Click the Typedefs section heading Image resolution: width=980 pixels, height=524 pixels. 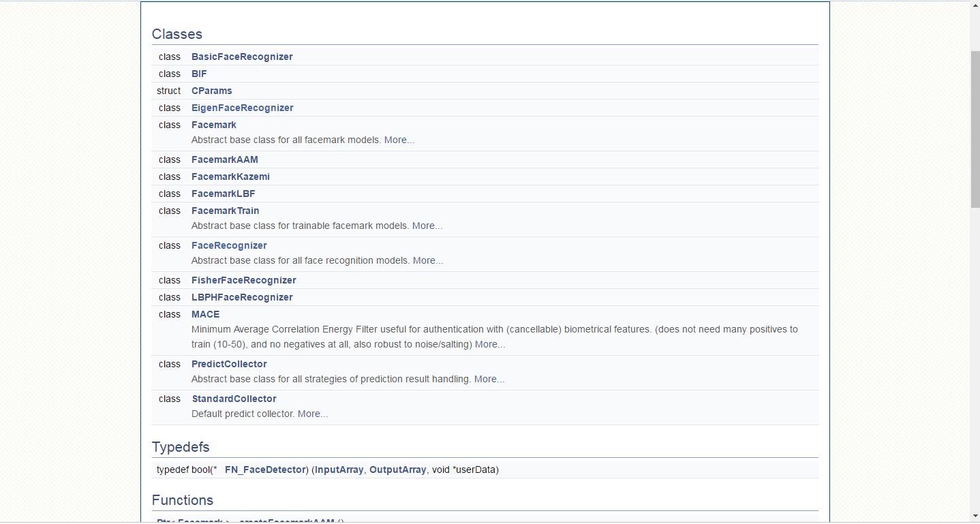[x=181, y=447]
